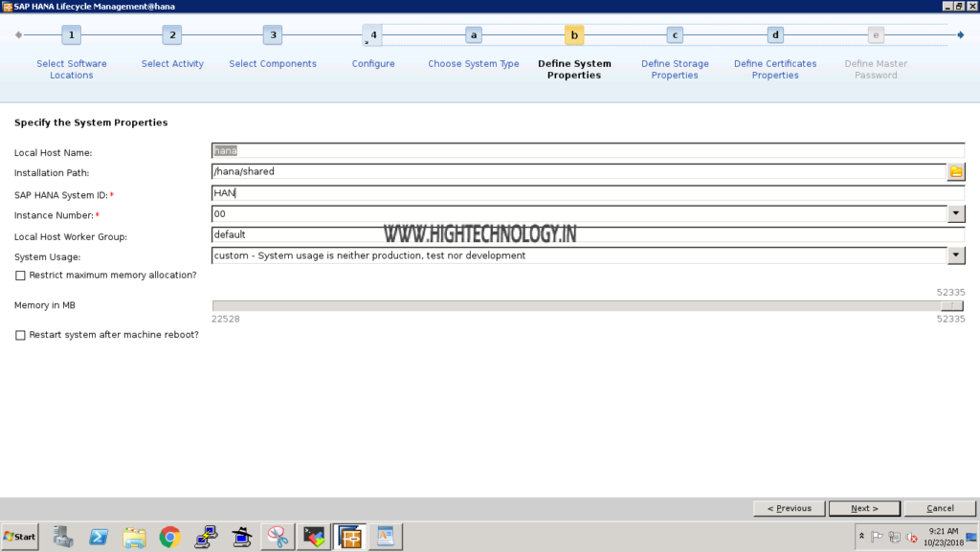Go to step a Choose System Type
980x552 pixels.
[x=474, y=35]
